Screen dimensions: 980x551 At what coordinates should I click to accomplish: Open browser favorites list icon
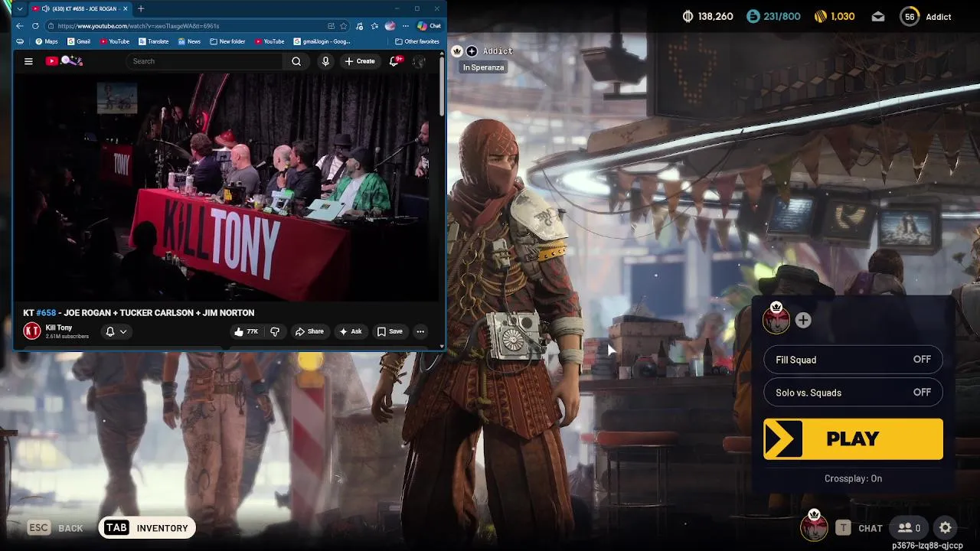tap(375, 26)
